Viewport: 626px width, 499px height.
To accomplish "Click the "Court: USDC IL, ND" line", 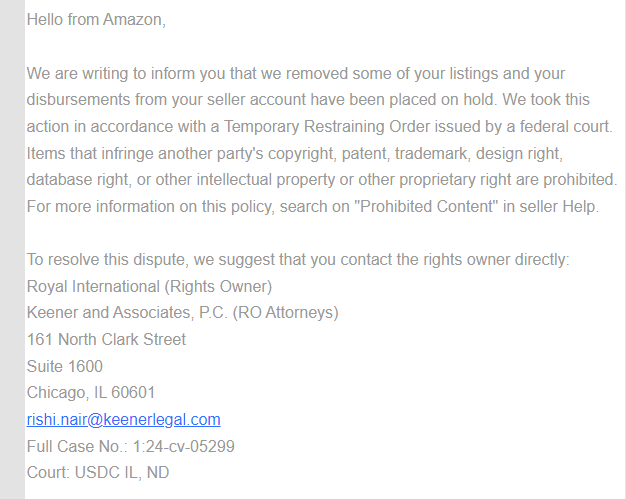I will tap(98, 473).
